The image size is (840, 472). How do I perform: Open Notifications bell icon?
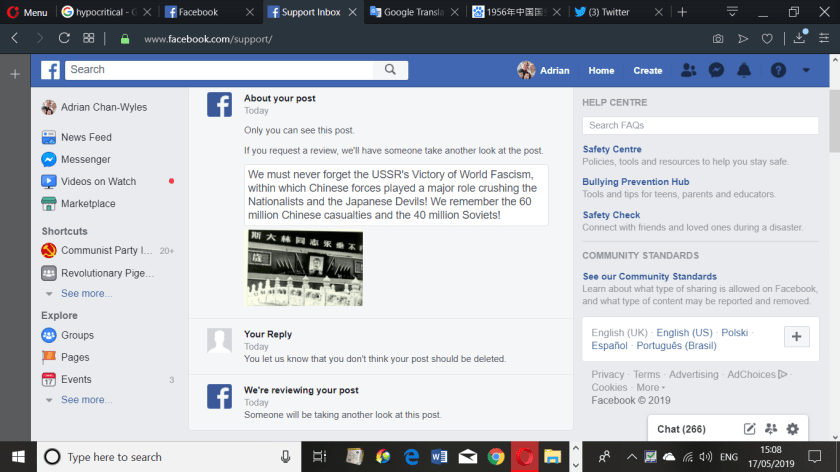click(x=744, y=70)
